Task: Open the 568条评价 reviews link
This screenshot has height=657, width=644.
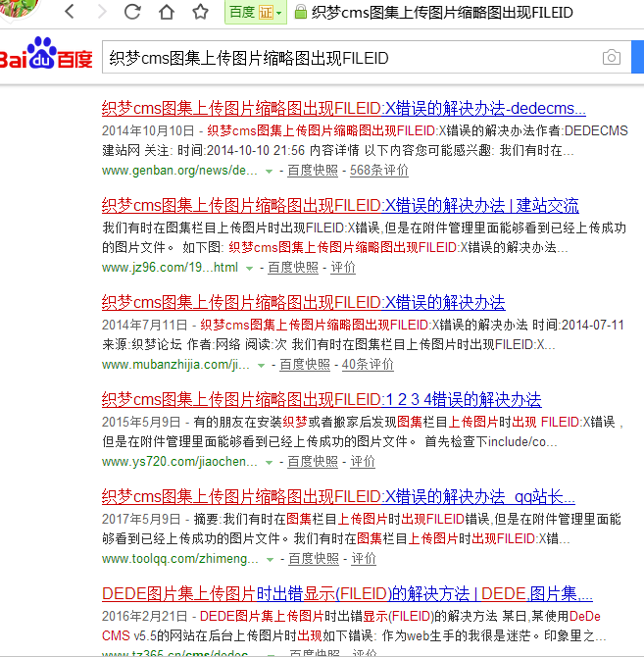Action: [x=379, y=170]
